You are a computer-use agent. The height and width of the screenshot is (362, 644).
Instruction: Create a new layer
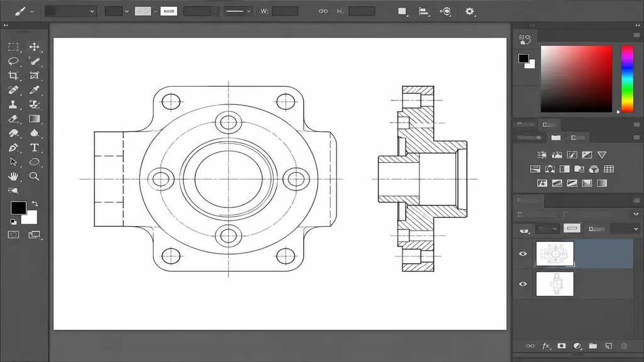[x=609, y=346]
